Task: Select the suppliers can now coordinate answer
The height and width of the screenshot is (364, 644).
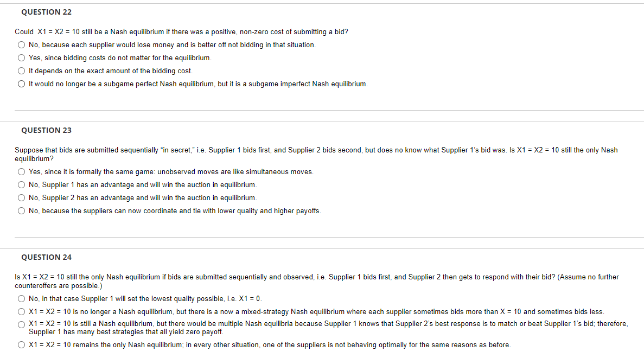Action: (x=21, y=210)
